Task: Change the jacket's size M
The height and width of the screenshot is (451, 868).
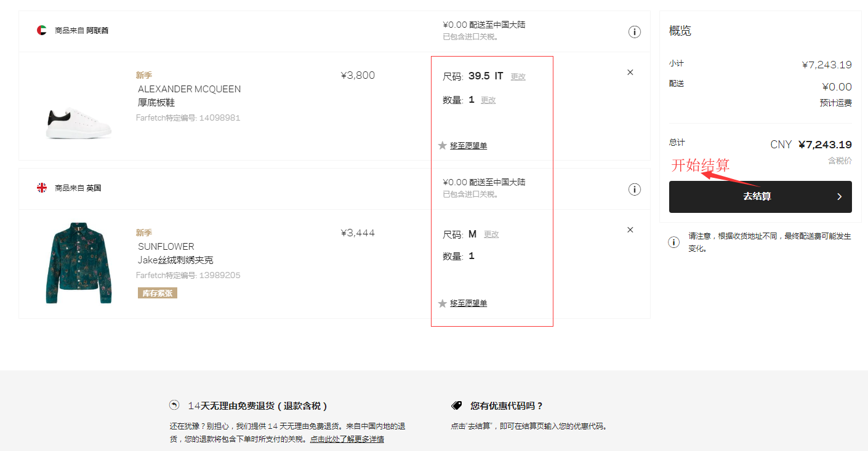Action: pyautogui.click(x=491, y=234)
